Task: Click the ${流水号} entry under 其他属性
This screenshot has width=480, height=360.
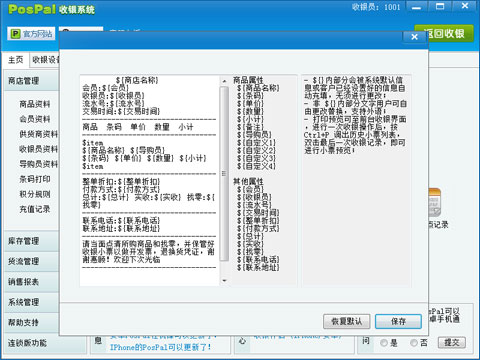Action: point(254,205)
